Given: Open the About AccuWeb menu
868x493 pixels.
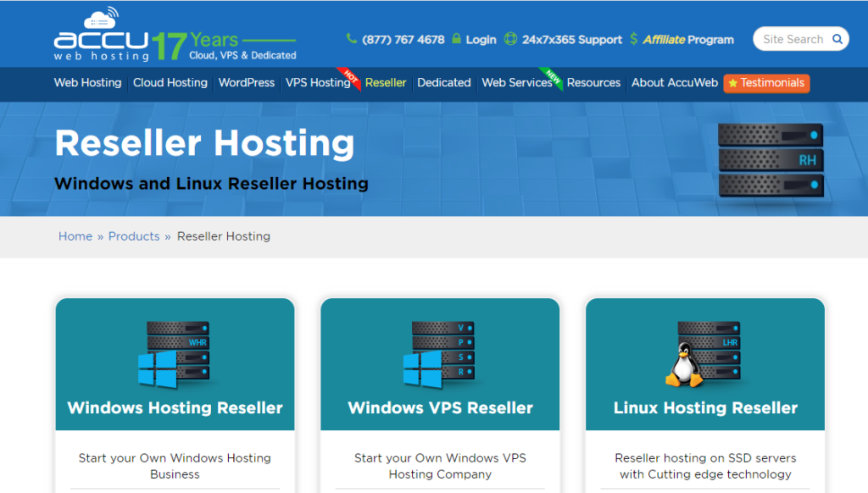Looking at the screenshot, I should pos(674,82).
